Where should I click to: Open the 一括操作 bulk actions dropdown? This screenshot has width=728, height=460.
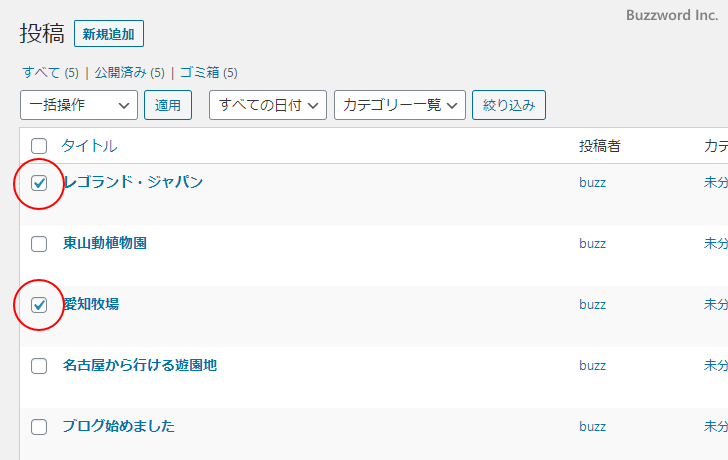coord(79,105)
